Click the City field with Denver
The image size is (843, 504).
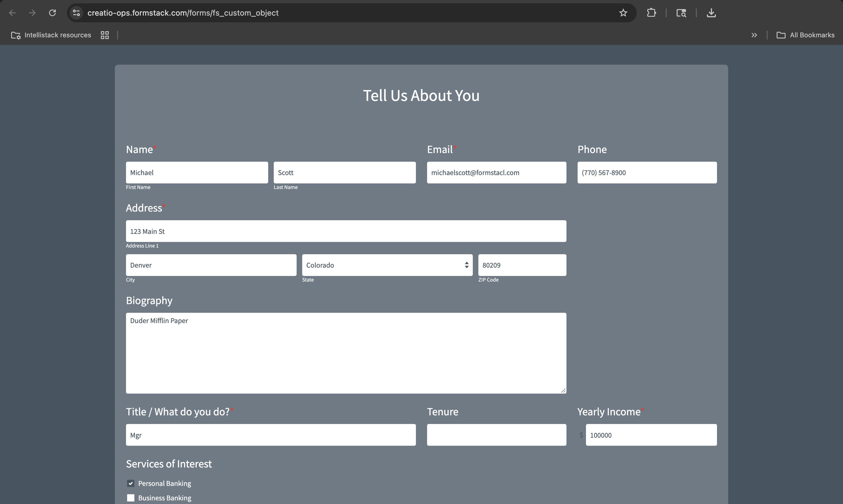(211, 265)
